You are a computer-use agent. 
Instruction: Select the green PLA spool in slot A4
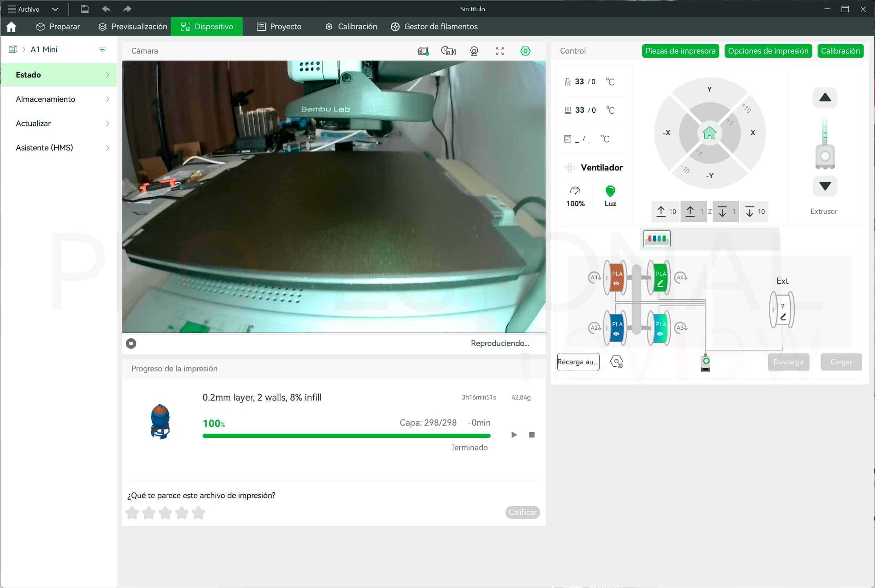(x=659, y=278)
